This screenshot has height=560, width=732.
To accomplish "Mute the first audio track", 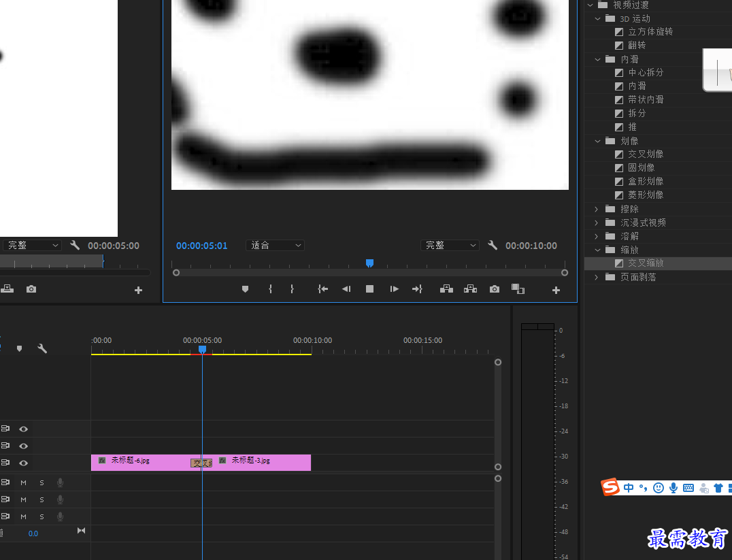I will (23, 482).
